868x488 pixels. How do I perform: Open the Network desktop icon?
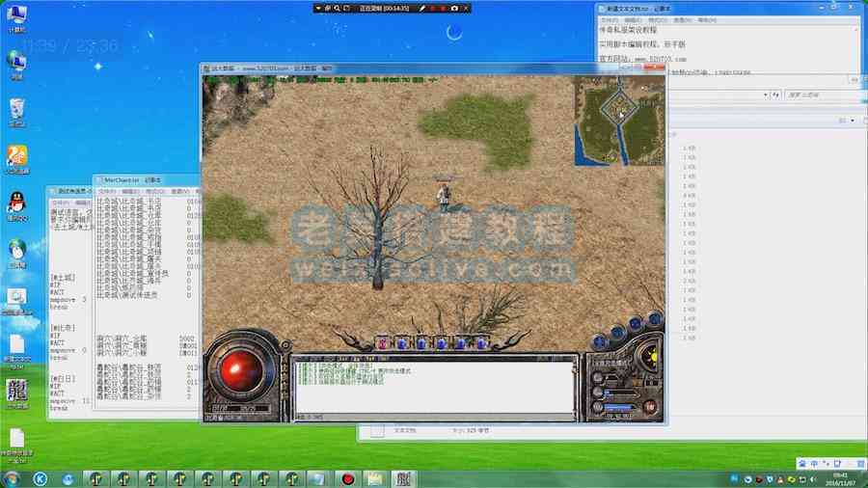point(16,65)
